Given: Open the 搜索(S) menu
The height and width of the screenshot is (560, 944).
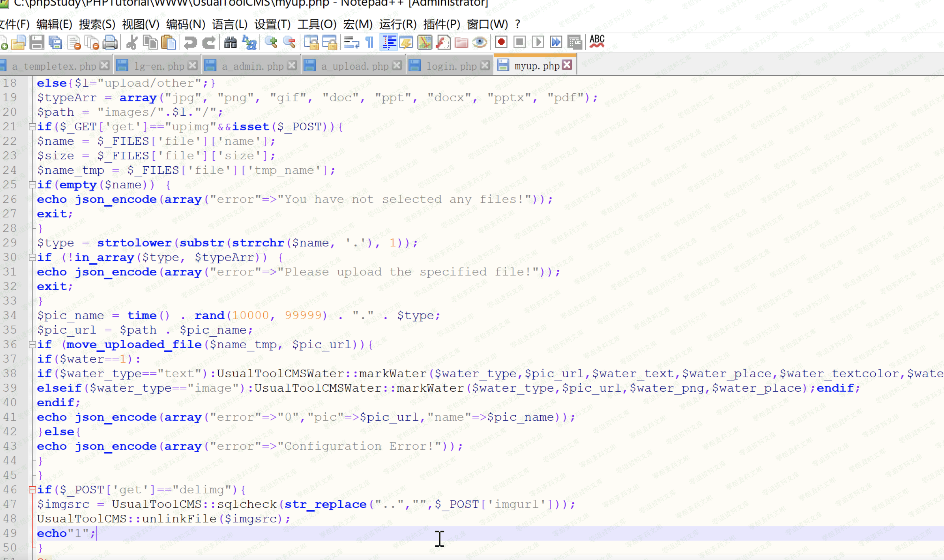Looking at the screenshot, I should pyautogui.click(x=97, y=24).
